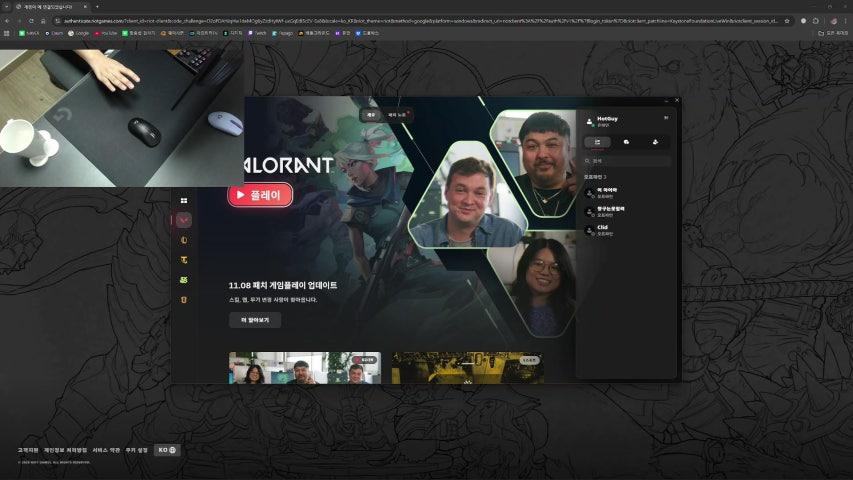Open the KO language selector
853x480 pixels.
pyautogui.click(x=167, y=450)
